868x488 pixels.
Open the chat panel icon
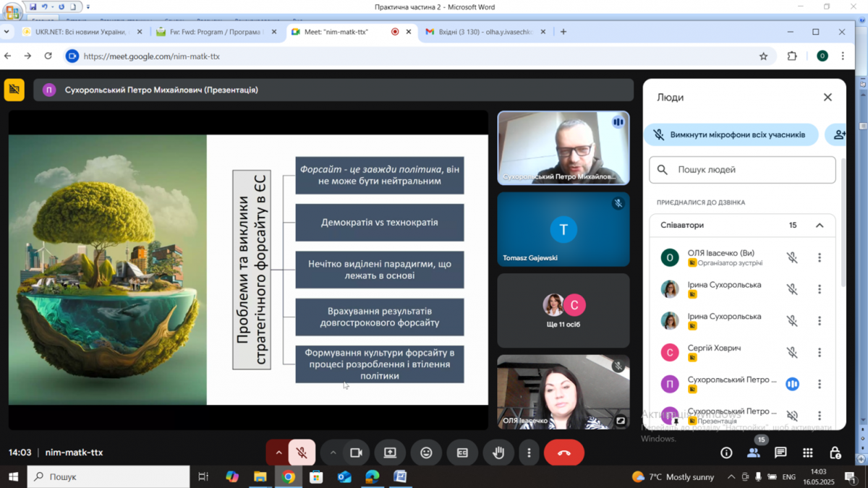pyautogui.click(x=780, y=453)
